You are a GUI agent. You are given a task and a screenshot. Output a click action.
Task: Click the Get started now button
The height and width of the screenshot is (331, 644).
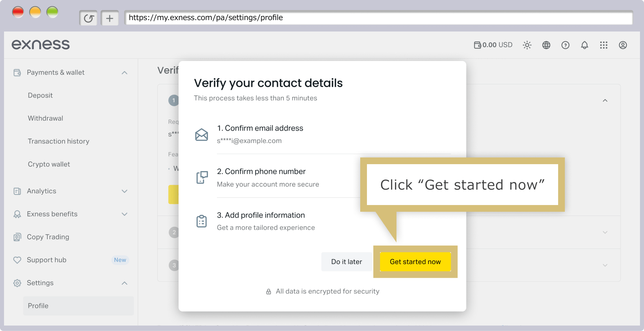click(x=415, y=262)
